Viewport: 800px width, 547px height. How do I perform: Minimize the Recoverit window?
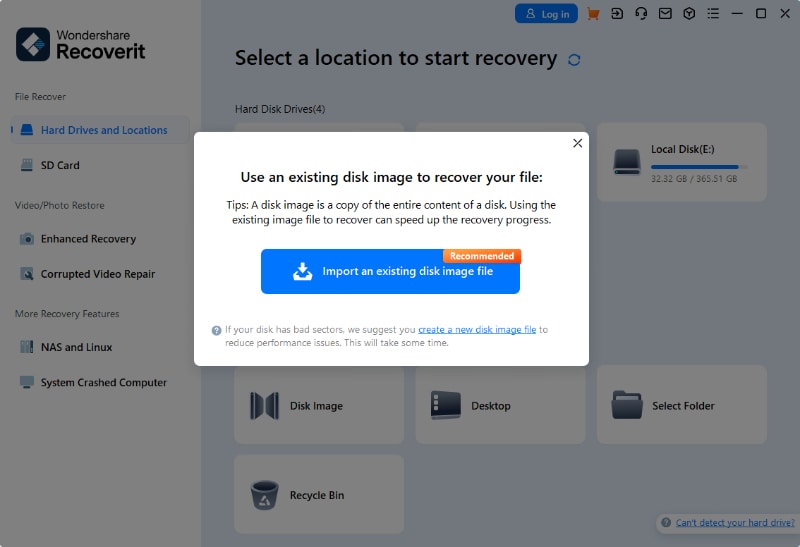737,14
